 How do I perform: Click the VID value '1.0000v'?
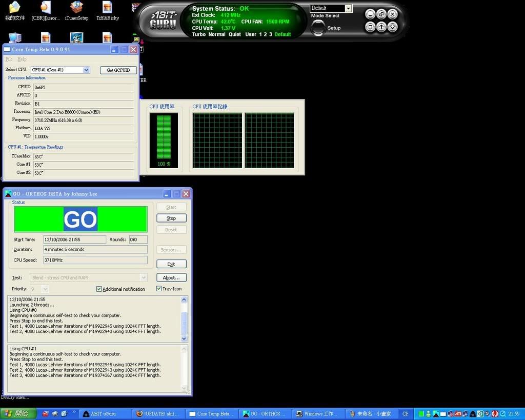tap(84, 136)
